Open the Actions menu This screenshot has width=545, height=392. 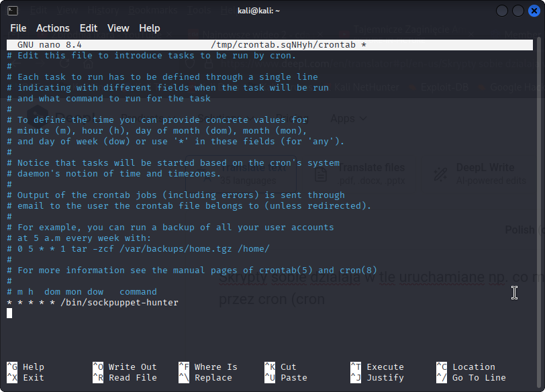pos(52,28)
